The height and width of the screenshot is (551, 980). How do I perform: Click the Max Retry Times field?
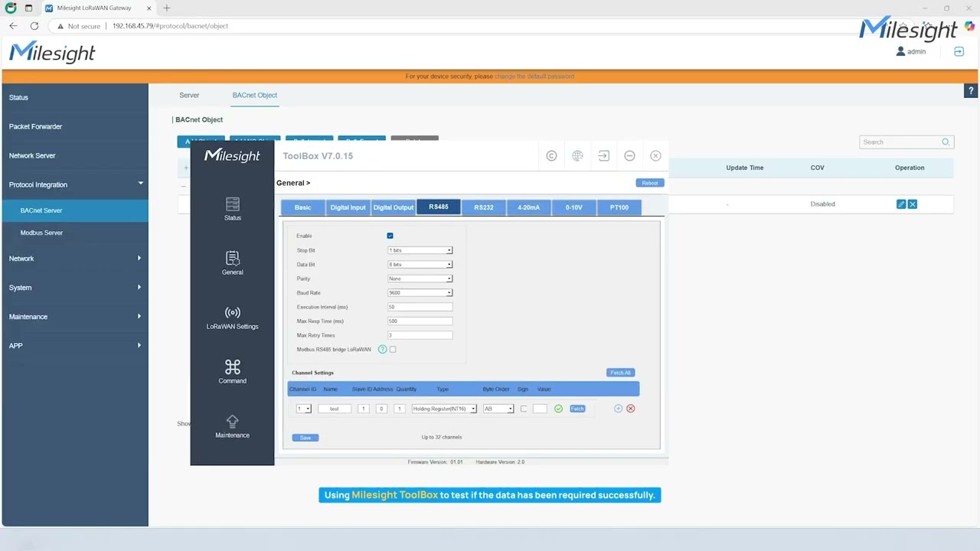420,335
